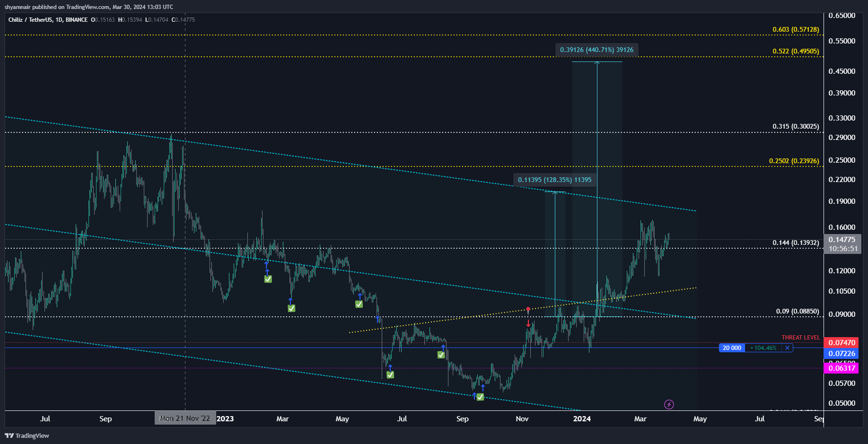Image resolution: width=868 pixels, height=444 pixels.
Task: Click the green checkmark under March 2023 candles
Action: (291, 308)
